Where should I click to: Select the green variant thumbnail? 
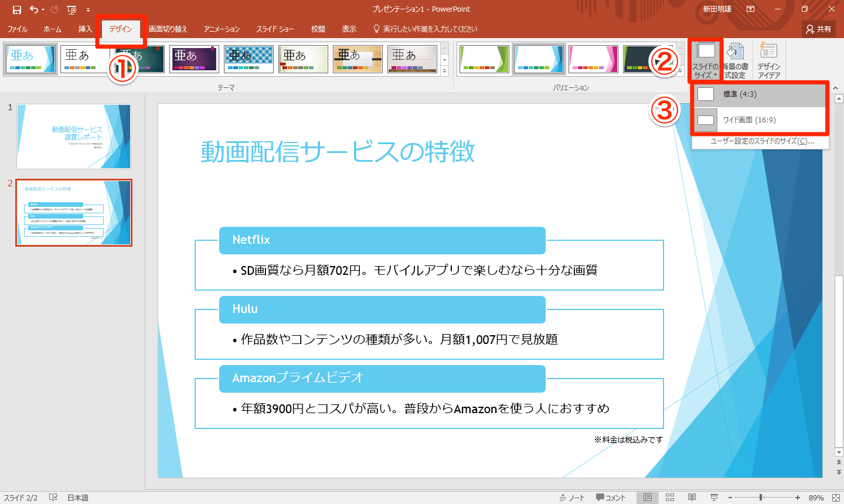pos(484,59)
